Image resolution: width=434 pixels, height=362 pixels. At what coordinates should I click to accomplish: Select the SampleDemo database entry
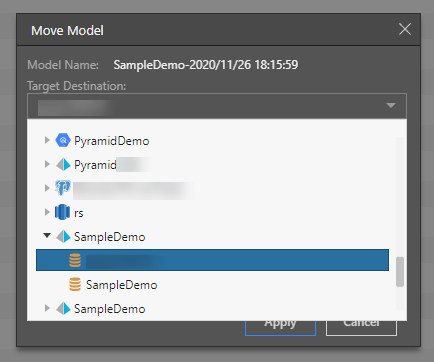point(121,285)
